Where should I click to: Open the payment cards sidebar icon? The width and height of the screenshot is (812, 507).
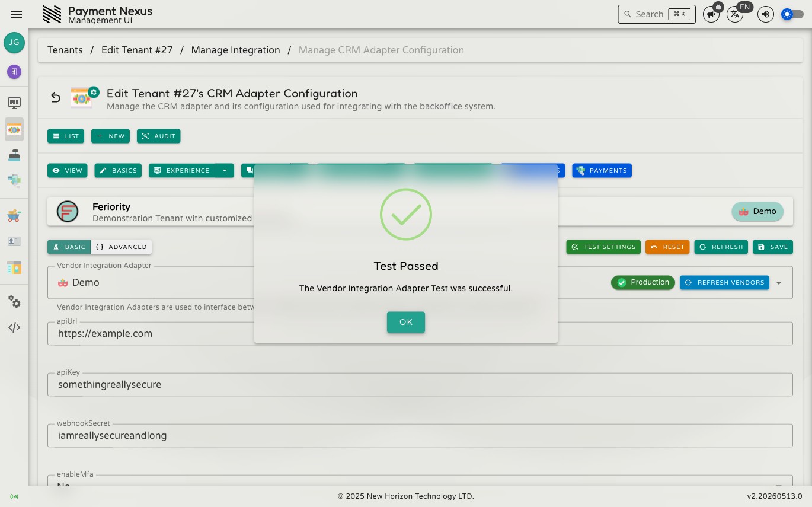click(x=14, y=180)
